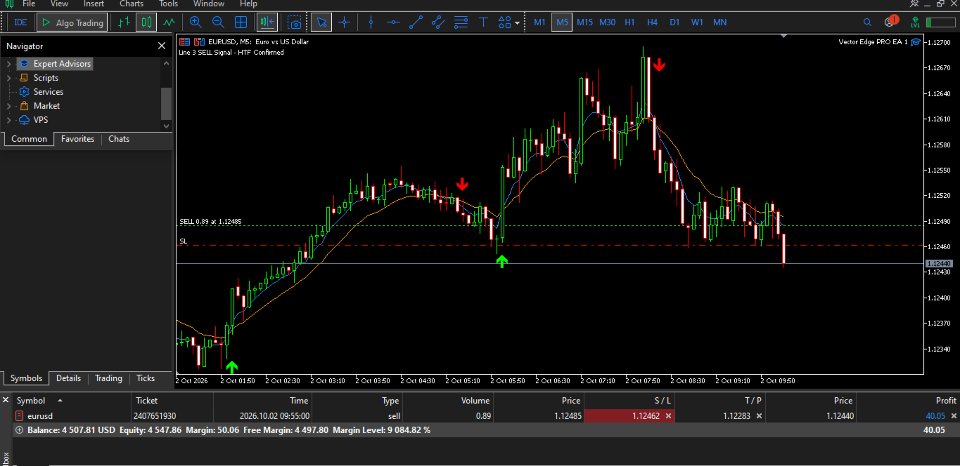Switch chart to line chart mode
The height and width of the screenshot is (466, 960).
168,23
